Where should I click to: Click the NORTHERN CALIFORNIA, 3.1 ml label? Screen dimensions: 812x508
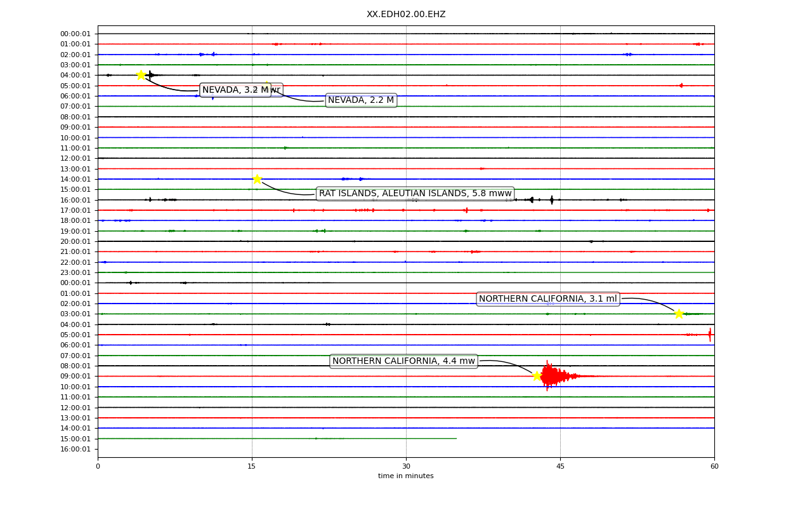coord(547,299)
